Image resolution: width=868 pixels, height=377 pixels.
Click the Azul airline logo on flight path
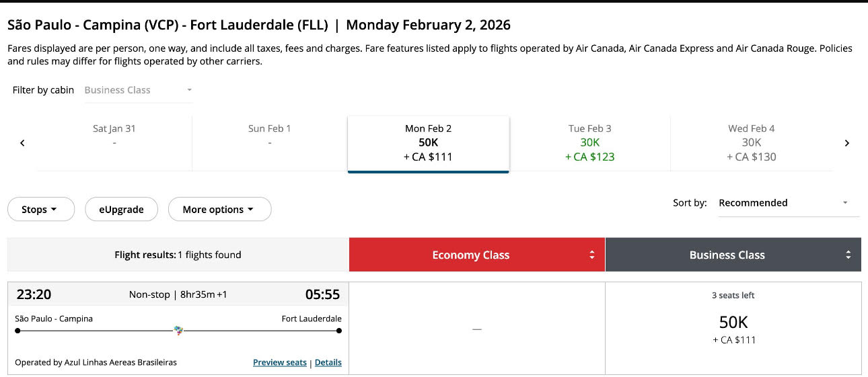178,330
